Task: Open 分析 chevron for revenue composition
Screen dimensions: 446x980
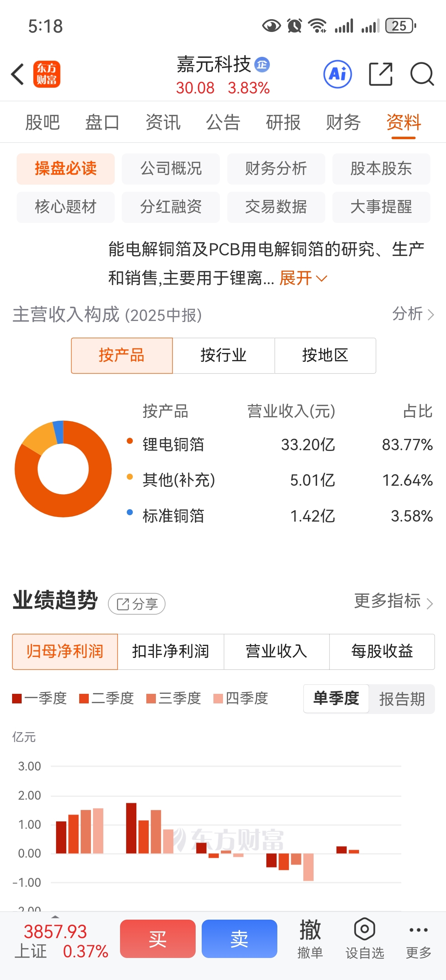Action: 413,314
